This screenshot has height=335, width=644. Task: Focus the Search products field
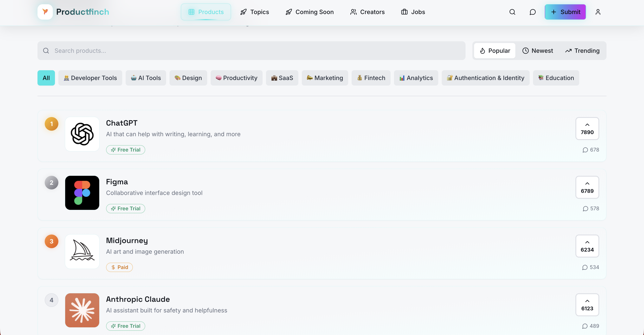251,51
